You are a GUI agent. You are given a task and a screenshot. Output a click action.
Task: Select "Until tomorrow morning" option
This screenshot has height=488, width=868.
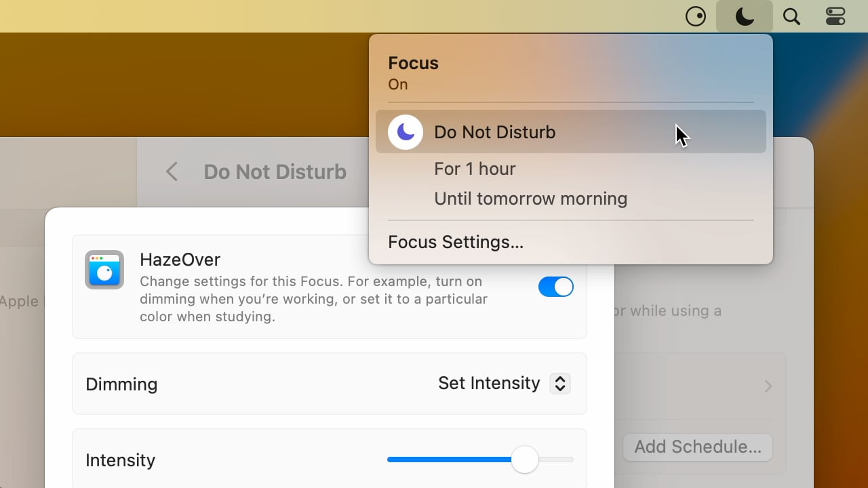[x=530, y=199]
